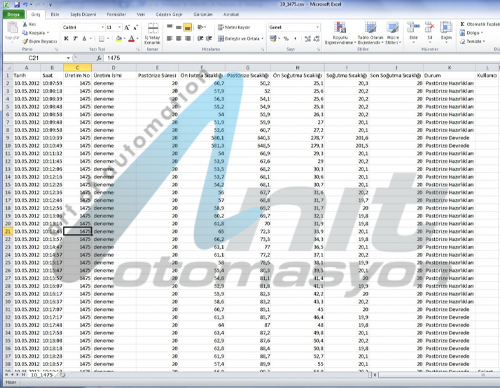Click the increase font size icon

click(x=127, y=28)
